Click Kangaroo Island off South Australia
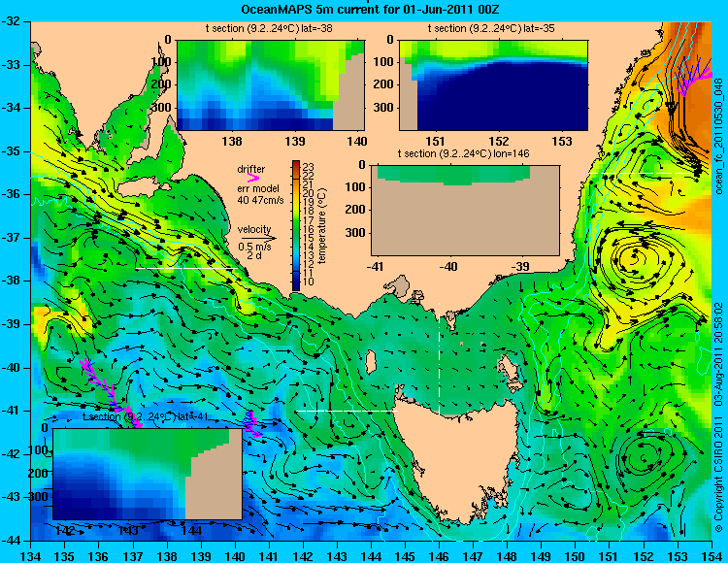 click(144, 188)
